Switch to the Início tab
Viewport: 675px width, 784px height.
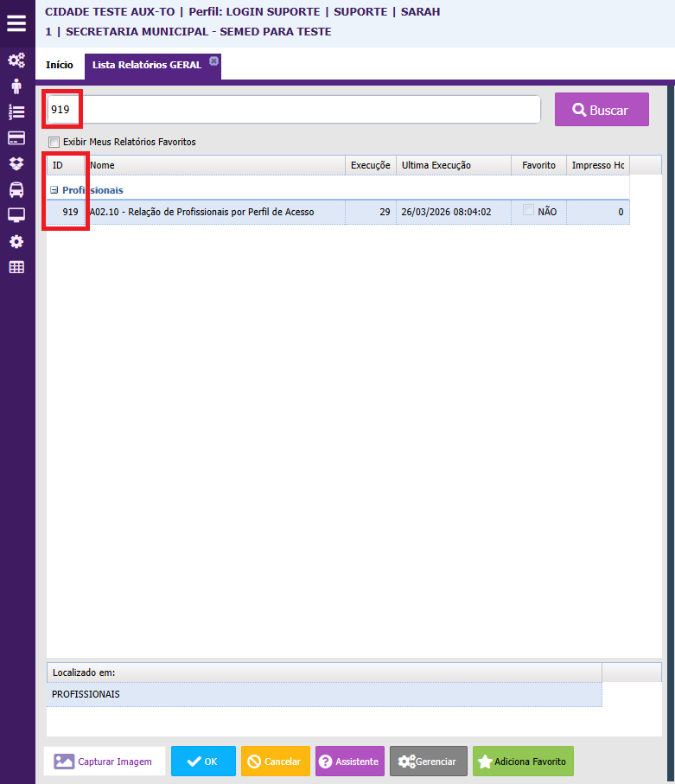[x=60, y=65]
